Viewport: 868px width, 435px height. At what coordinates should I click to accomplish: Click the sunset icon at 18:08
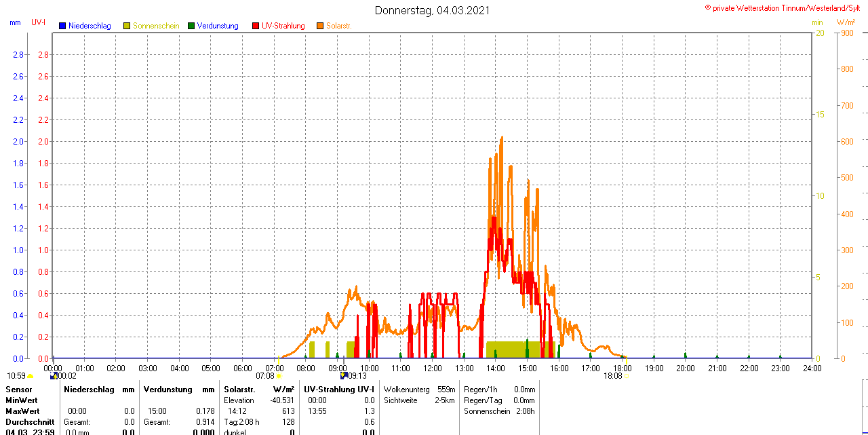point(626,375)
